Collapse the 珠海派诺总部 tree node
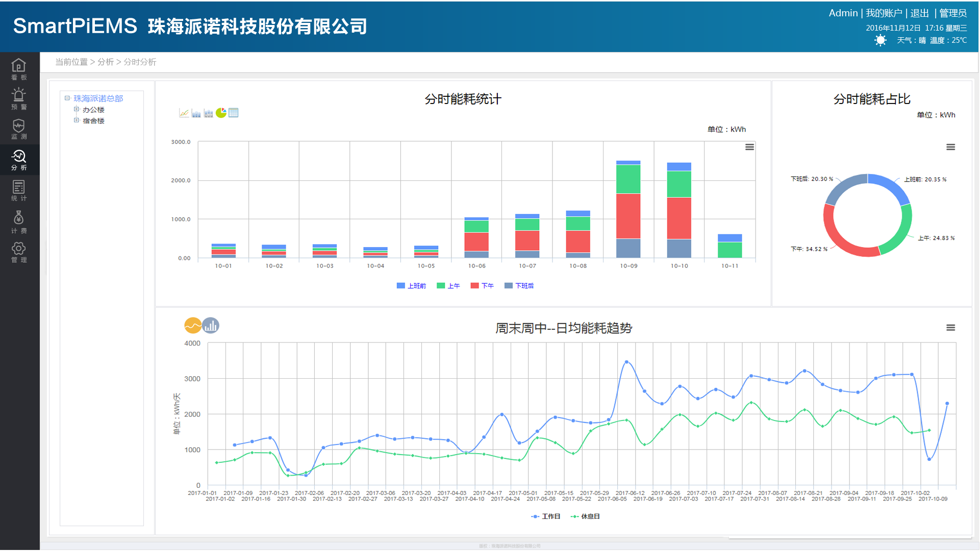 coord(67,98)
